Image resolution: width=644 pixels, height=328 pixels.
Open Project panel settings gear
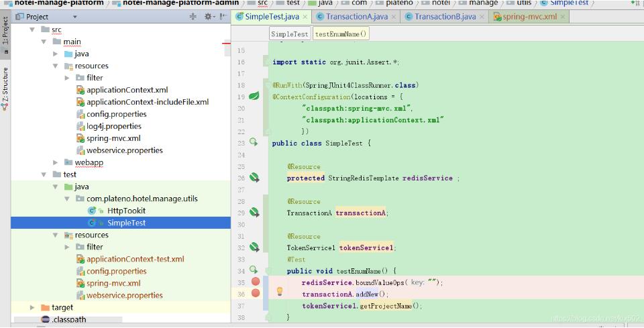point(207,17)
